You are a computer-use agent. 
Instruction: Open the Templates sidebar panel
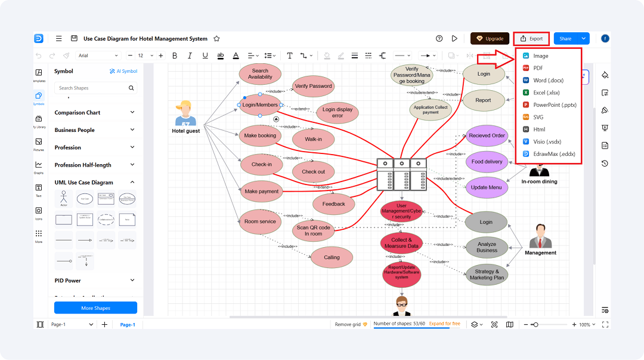[x=39, y=75]
